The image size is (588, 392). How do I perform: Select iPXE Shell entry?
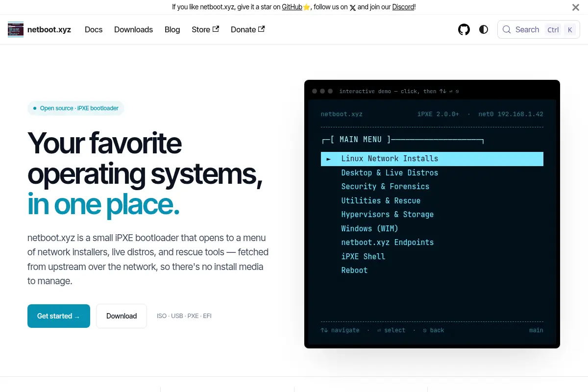[x=363, y=256]
